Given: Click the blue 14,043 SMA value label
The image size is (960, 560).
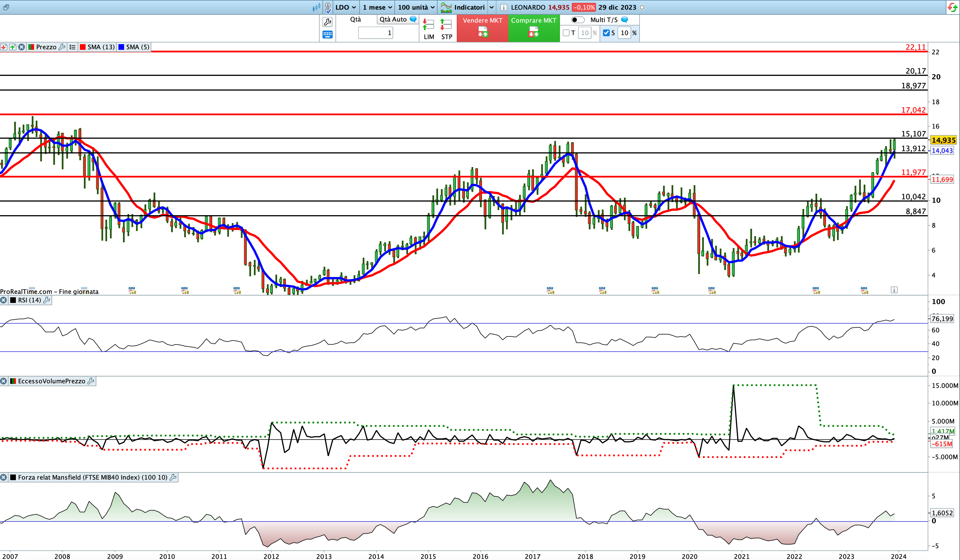Looking at the screenshot, I should (942, 151).
